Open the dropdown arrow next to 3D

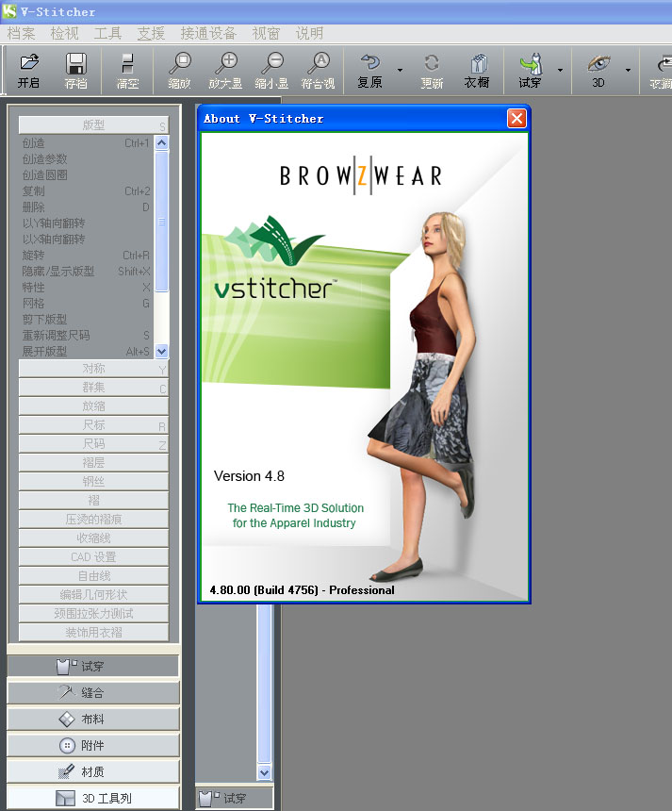(x=628, y=70)
